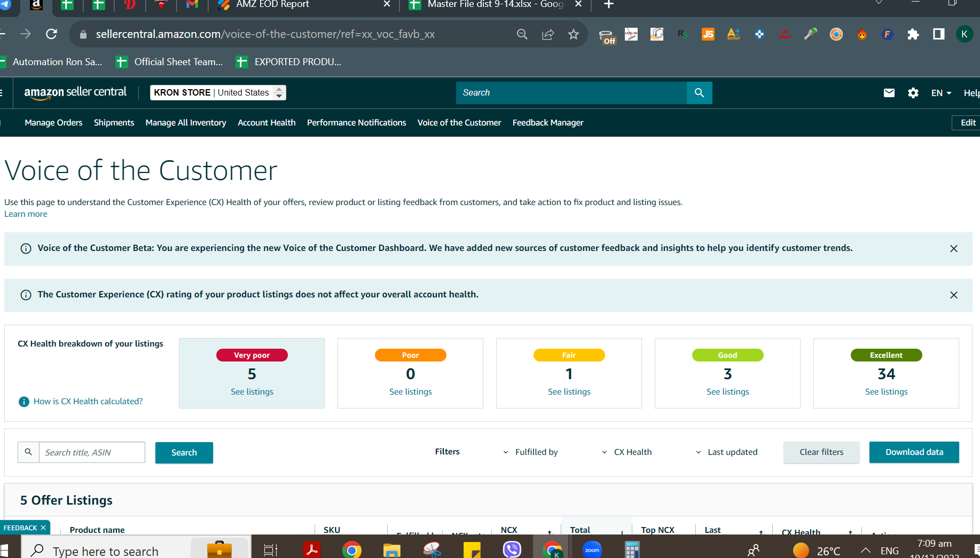Open Manage Orders in the navigation bar

point(53,123)
